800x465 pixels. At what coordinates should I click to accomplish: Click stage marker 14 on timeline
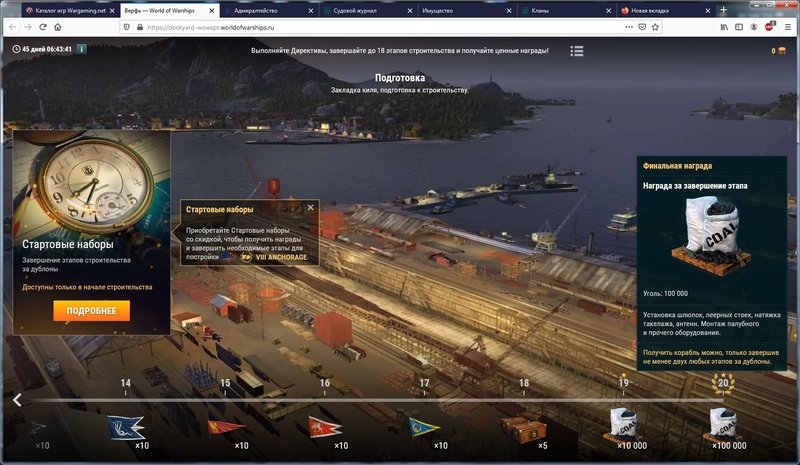point(126,383)
